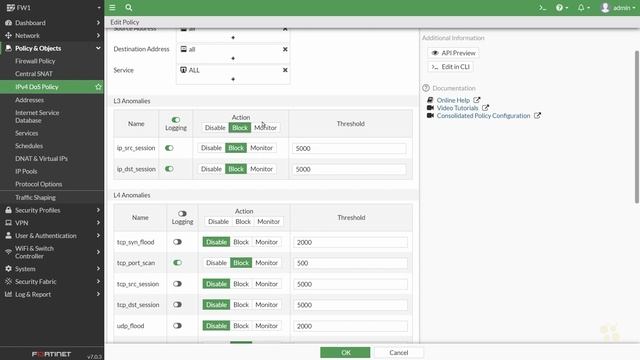Set tcp_src_session action to Block
This screenshot has height=360, width=640.
coord(241,284)
